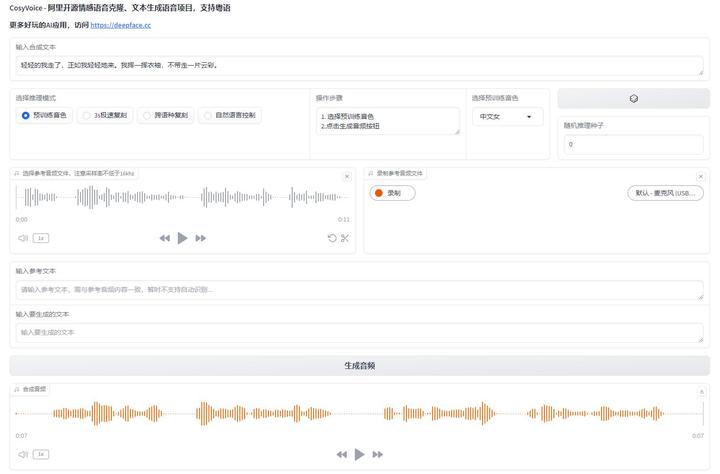Click the 随机推理种子 number field
Viewport: 720px width, 474px height.
[x=633, y=144]
